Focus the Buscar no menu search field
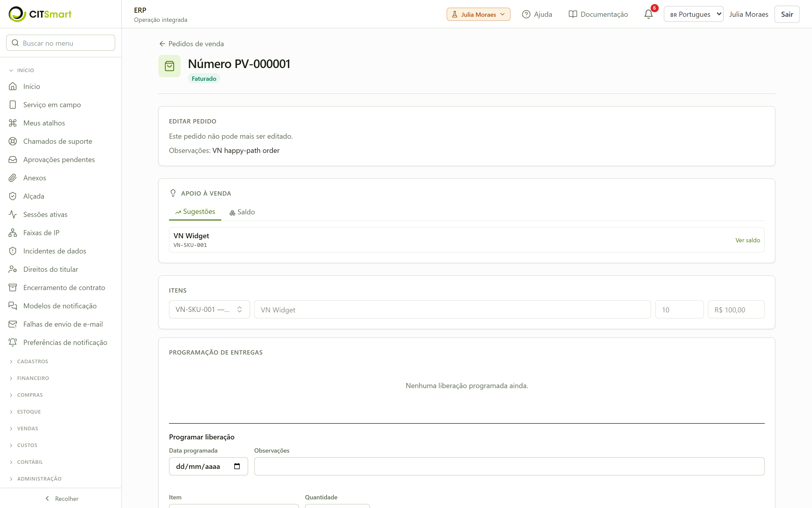Viewport: 812px width, 508px height. click(x=61, y=43)
